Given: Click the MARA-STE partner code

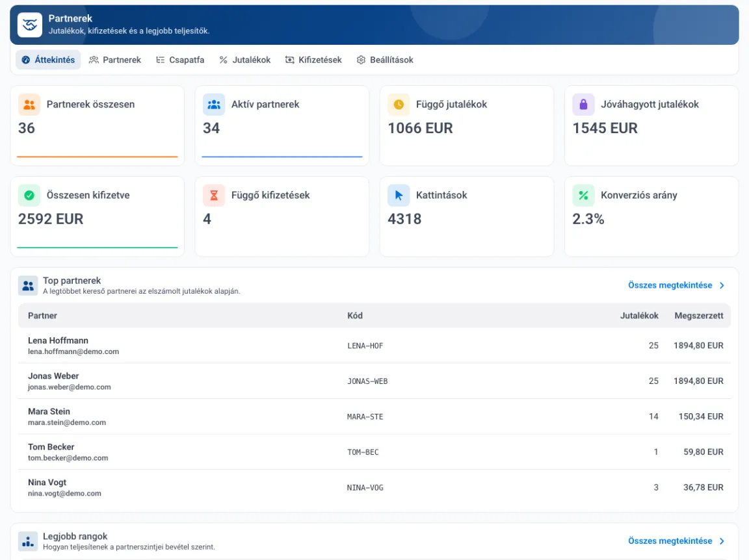Looking at the screenshot, I should [365, 417].
